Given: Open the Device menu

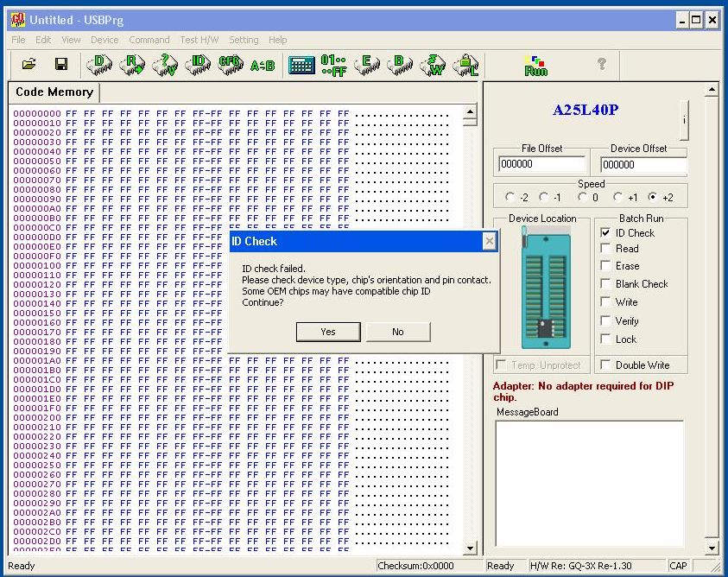Looking at the screenshot, I should 104,40.
